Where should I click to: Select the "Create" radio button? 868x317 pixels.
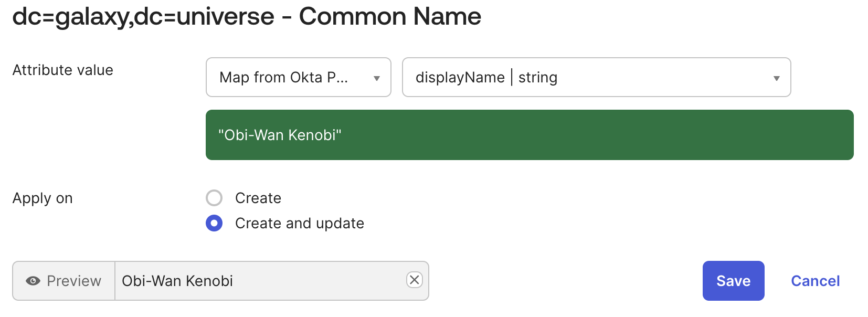pyautogui.click(x=214, y=198)
